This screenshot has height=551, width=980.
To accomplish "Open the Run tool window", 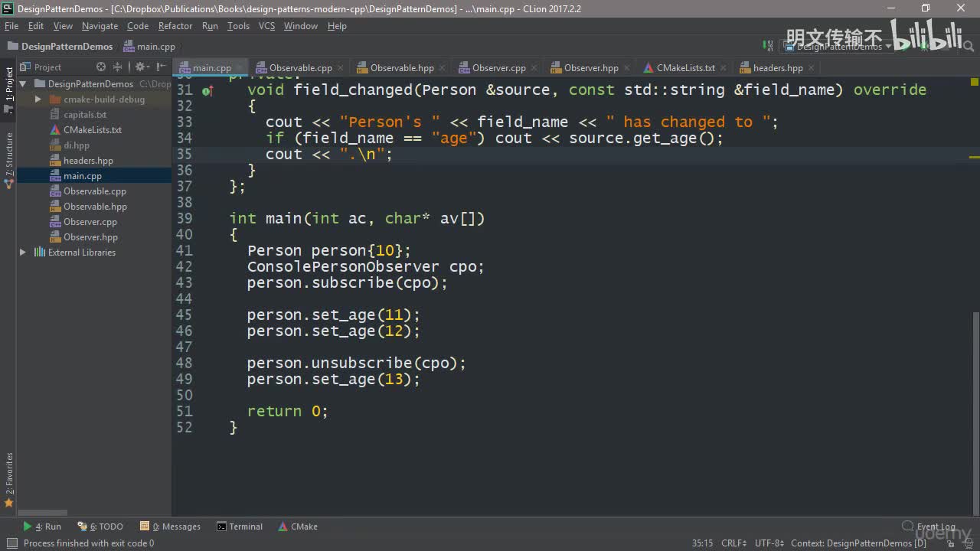I will [42, 527].
